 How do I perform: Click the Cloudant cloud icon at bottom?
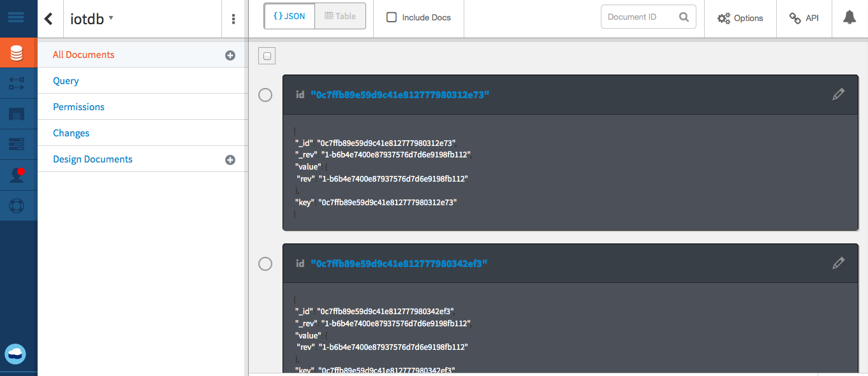[15, 354]
